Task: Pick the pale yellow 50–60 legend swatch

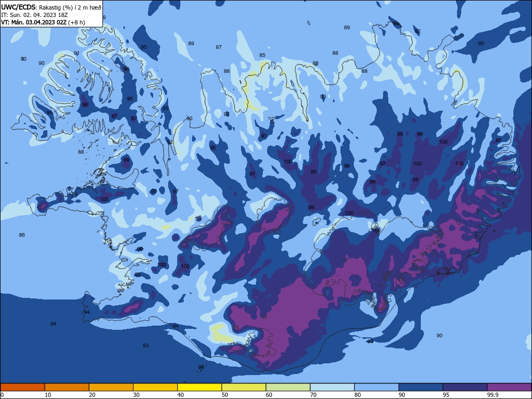Action: (x=244, y=387)
